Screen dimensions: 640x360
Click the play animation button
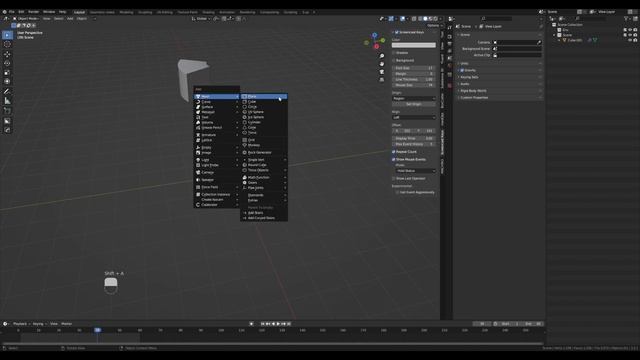point(278,324)
